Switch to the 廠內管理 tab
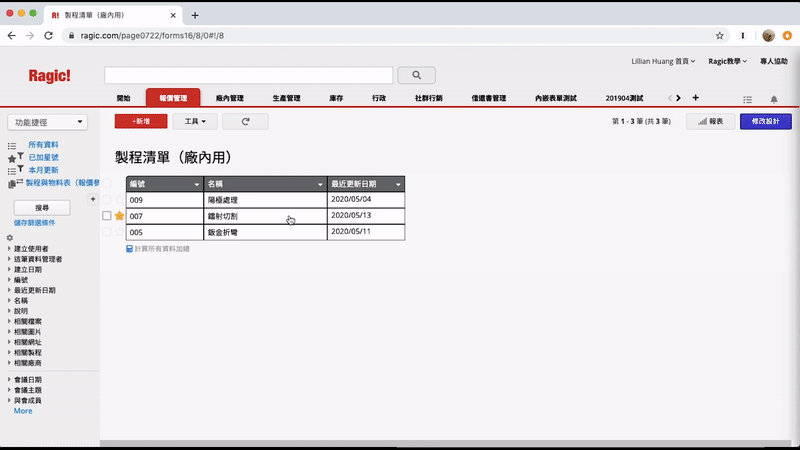The image size is (800, 450). click(x=230, y=99)
